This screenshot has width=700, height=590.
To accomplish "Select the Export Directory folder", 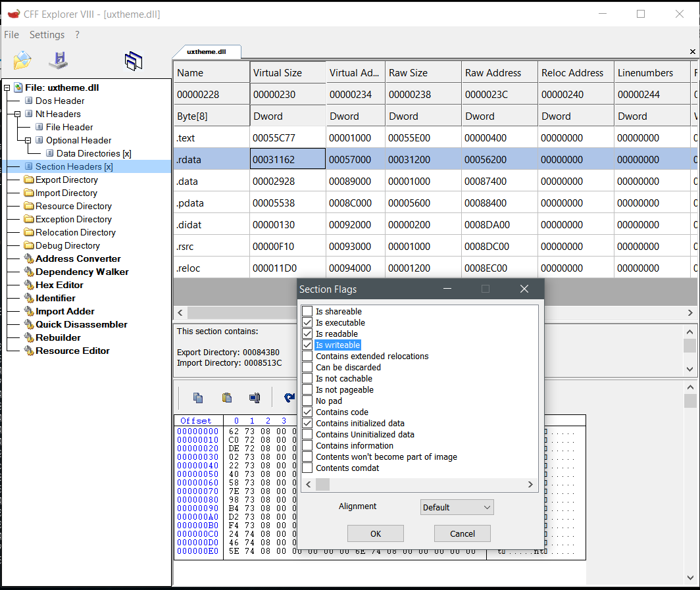I will coord(66,180).
